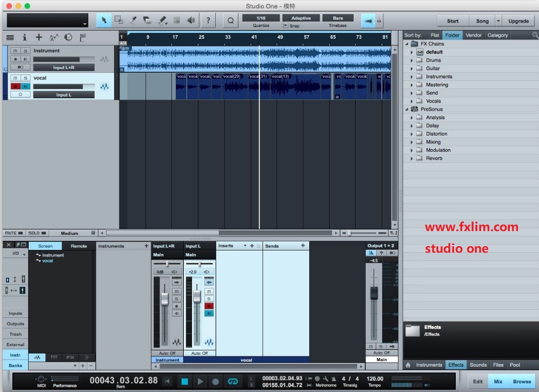
Task: Open the I/O dropdown in mixer
Action: (x=24, y=254)
